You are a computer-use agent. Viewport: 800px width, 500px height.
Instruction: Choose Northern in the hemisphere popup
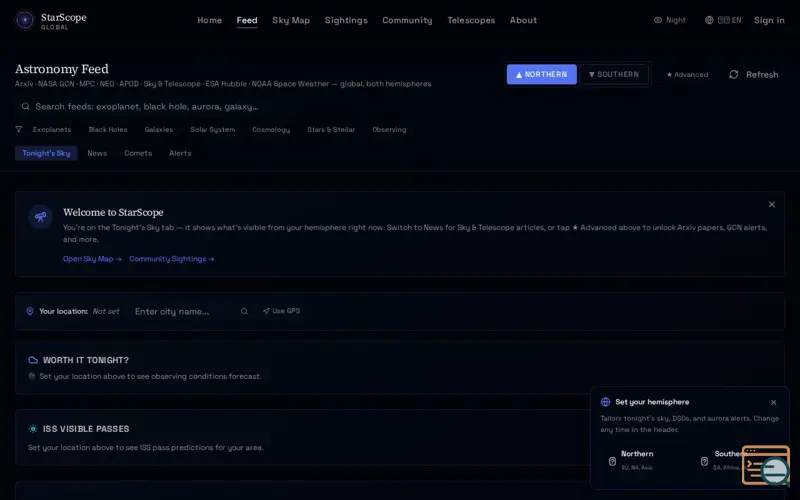(646, 460)
